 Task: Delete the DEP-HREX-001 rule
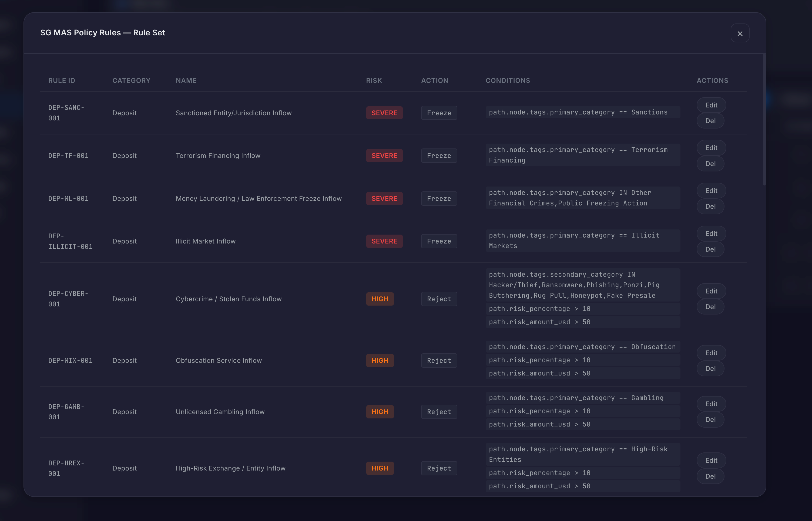(710, 476)
